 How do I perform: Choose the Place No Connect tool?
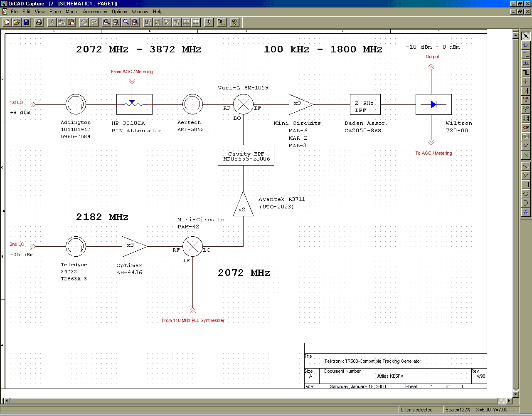pyautogui.click(x=526, y=155)
